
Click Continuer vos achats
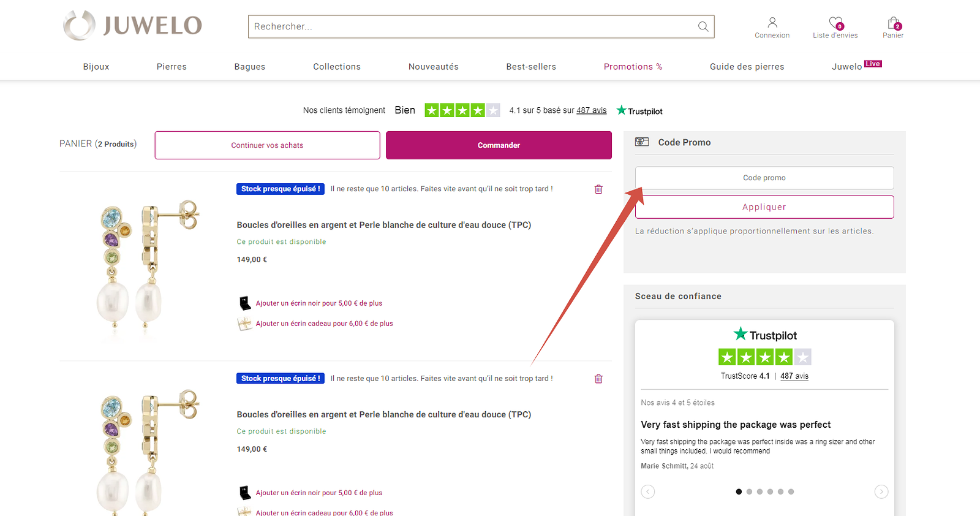click(267, 145)
